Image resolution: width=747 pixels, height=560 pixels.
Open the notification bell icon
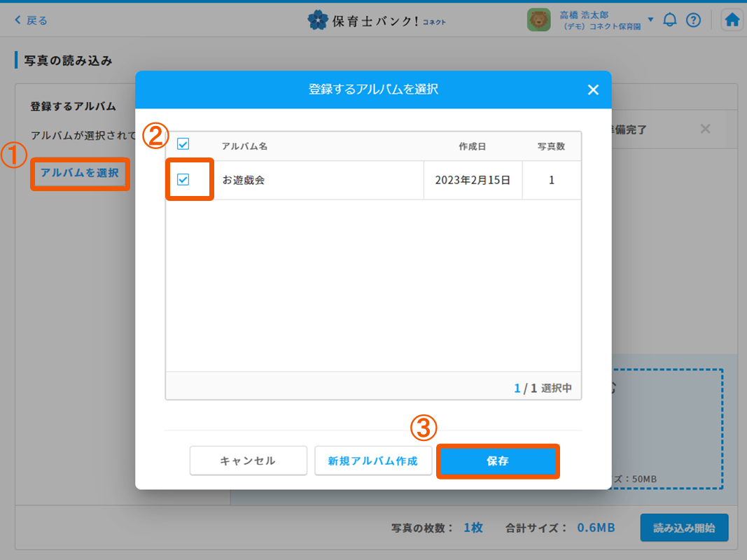670,20
